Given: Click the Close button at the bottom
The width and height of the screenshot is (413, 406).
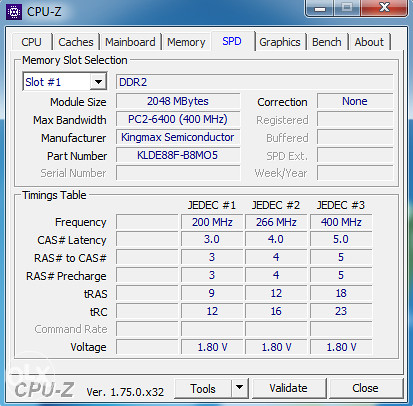Looking at the screenshot, I should pos(365,388).
